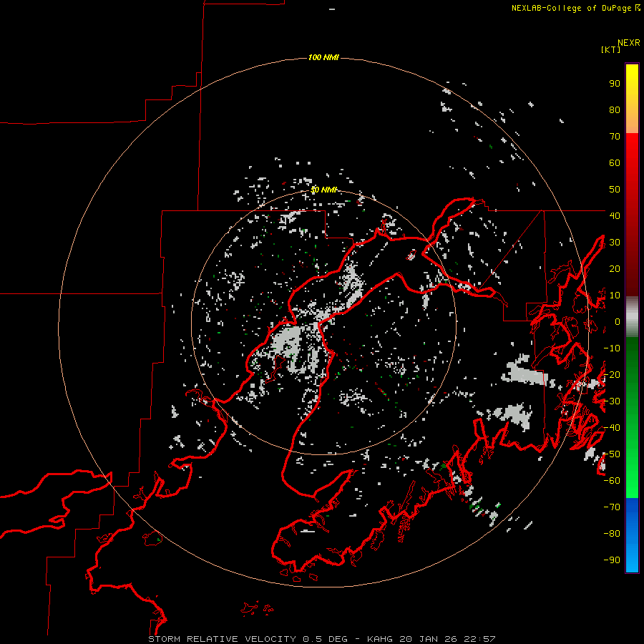Click the -30 value on velocity scale
This screenshot has height=644, width=644.
[x=612, y=401]
